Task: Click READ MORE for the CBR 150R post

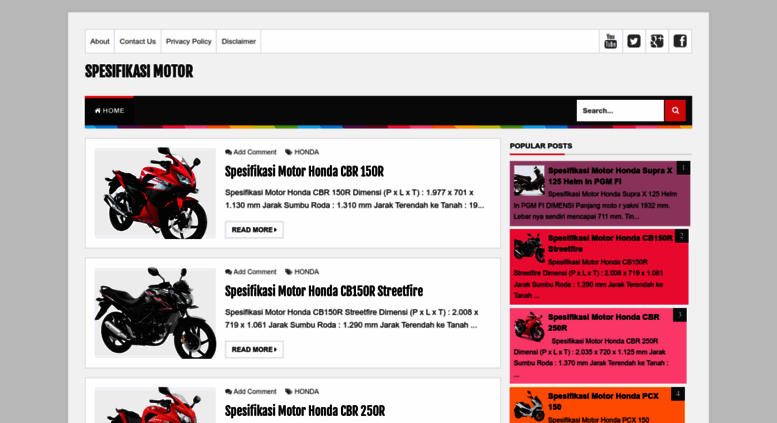Action: pos(254,230)
